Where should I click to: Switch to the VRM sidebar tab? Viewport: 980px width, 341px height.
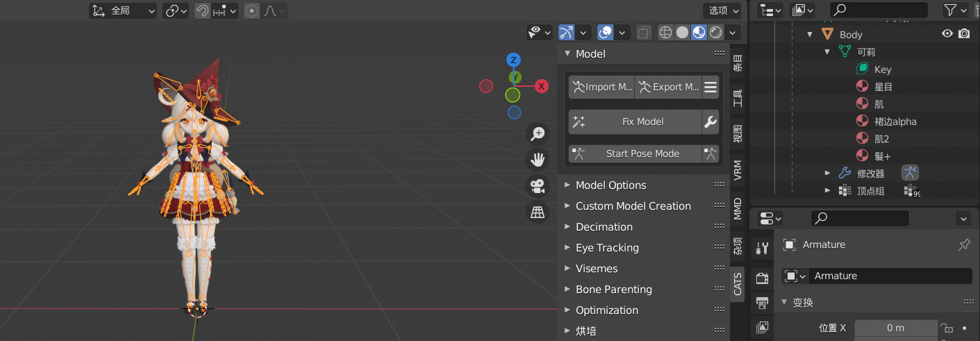point(738,170)
